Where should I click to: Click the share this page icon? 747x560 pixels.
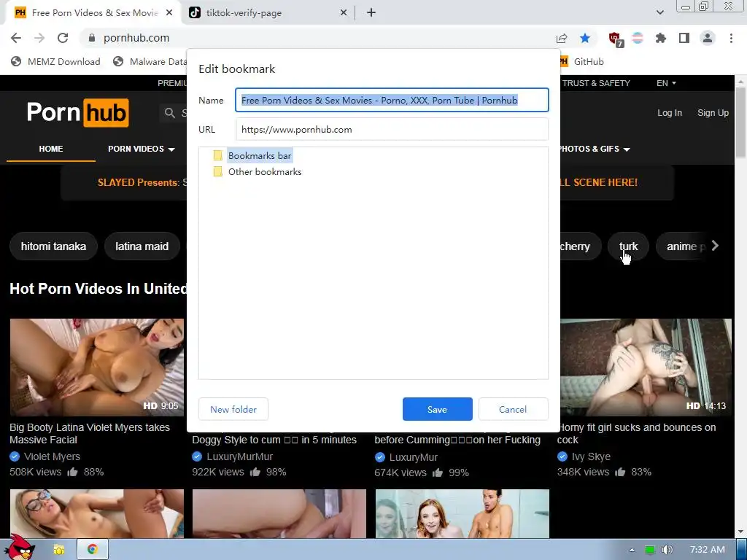point(562,38)
